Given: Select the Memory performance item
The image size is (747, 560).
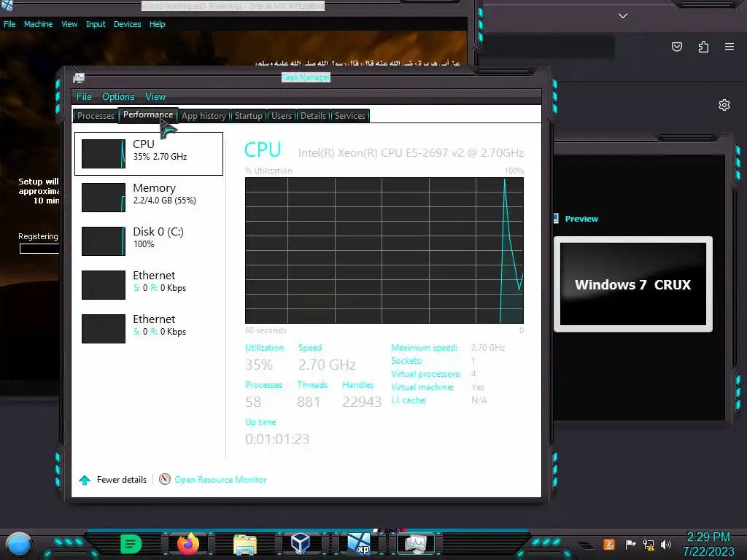Looking at the screenshot, I should [x=149, y=198].
